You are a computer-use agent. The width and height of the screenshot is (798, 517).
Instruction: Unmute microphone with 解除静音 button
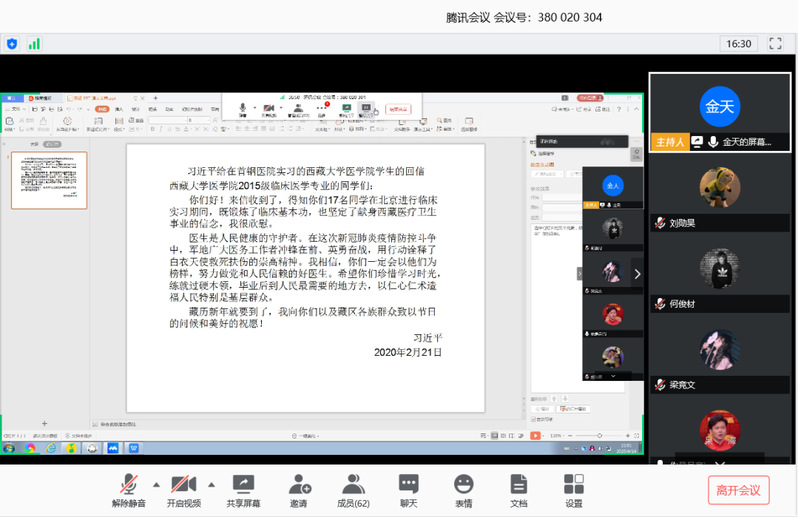(x=127, y=490)
